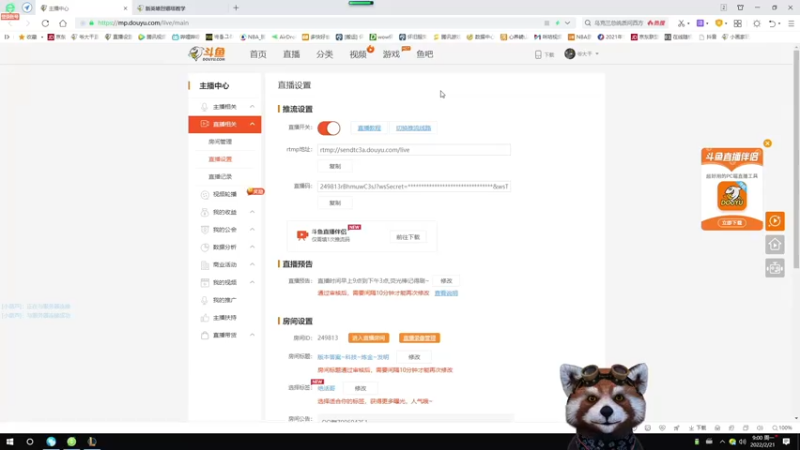800x450 pixels.
Task: Close the 斗鱼直播伴侣 floating ad
Action: point(767,143)
